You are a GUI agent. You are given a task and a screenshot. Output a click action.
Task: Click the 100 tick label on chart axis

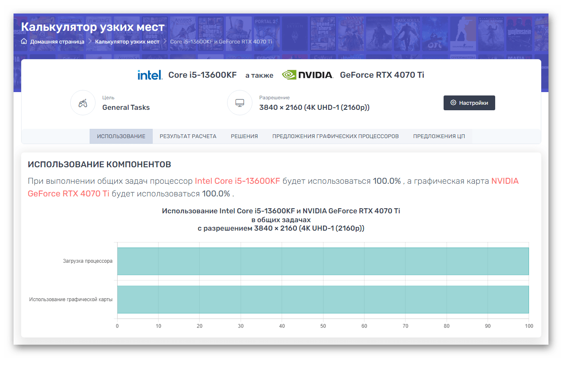[529, 326]
